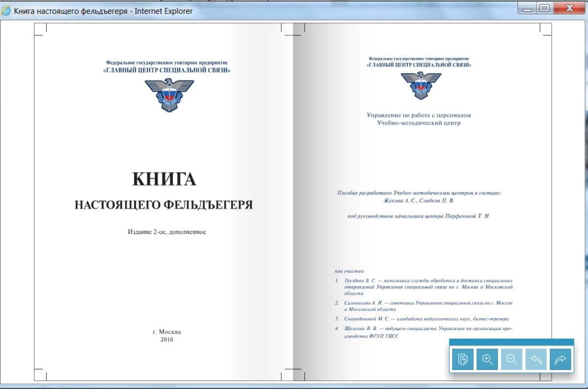Zoom in with the magnifier plus icon
The image size is (588, 389).
(488, 360)
